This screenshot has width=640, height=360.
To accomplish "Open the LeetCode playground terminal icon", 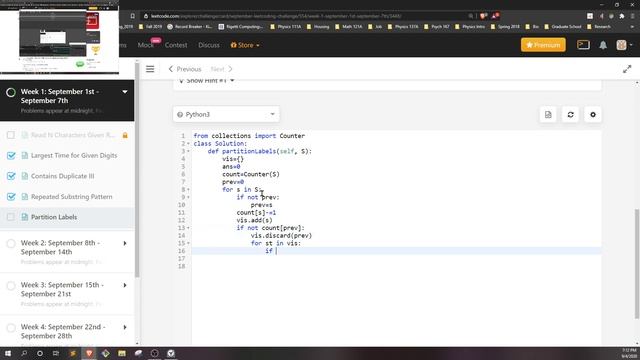I will point(583,45).
